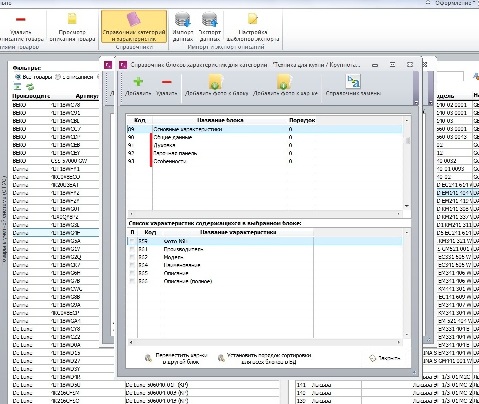
Task: Tick the checkbox for Производитель row
Action: (132, 249)
